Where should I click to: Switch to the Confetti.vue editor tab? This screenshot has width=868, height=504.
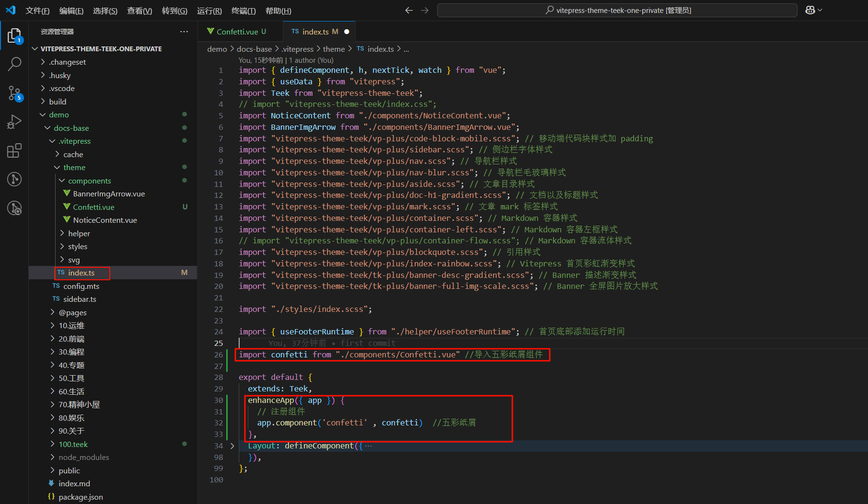241,32
